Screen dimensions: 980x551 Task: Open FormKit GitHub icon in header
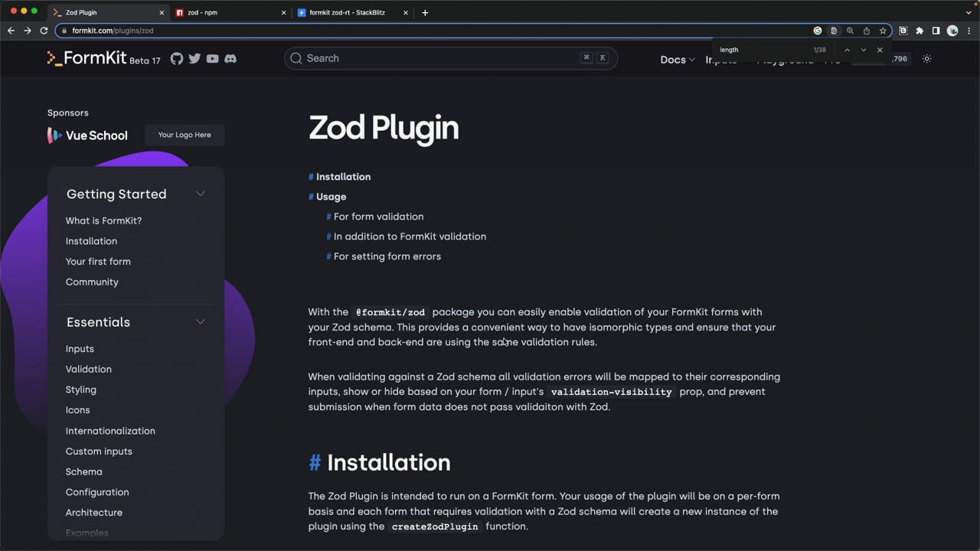coord(177,59)
